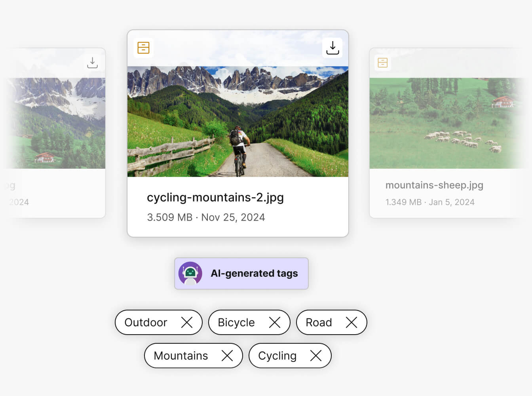The width and height of the screenshot is (532, 396).
Task: Click the cycling-mountains-2.jpg file name
Action: tap(215, 197)
